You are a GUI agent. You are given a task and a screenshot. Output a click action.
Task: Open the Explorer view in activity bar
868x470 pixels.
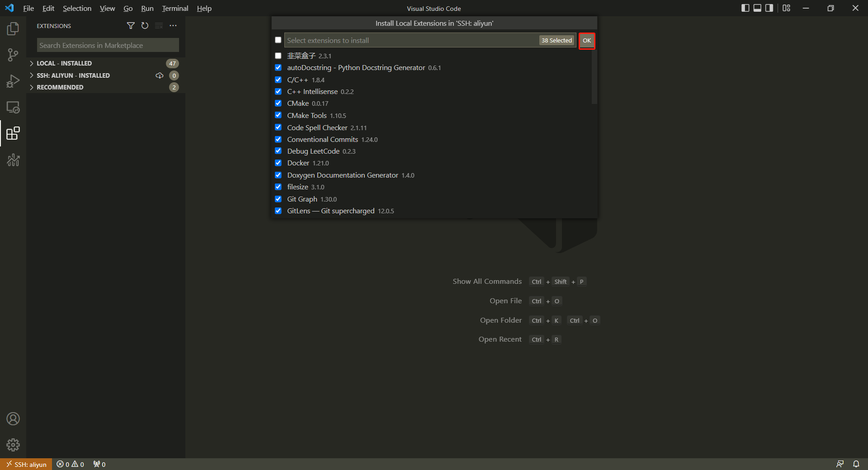click(13, 29)
